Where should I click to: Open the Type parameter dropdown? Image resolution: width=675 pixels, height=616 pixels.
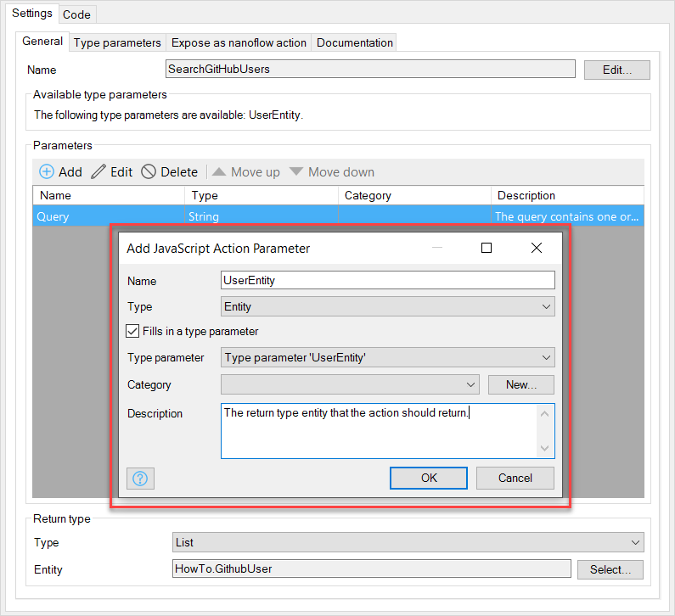click(546, 358)
